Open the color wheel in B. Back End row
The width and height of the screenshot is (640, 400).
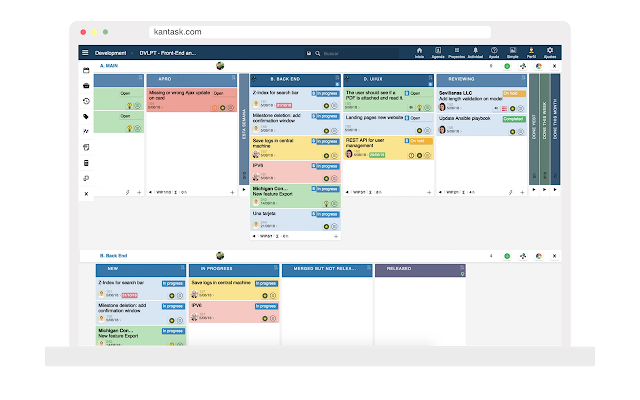click(x=539, y=256)
